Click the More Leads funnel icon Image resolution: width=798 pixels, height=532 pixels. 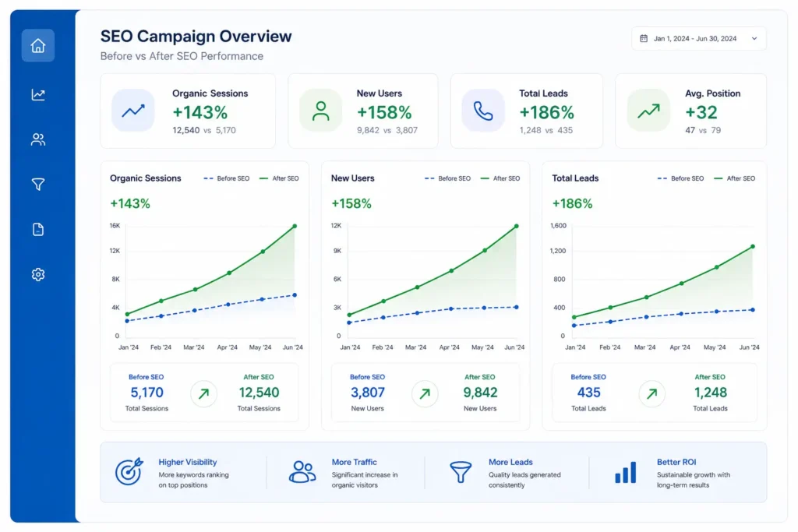click(x=461, y=472)
